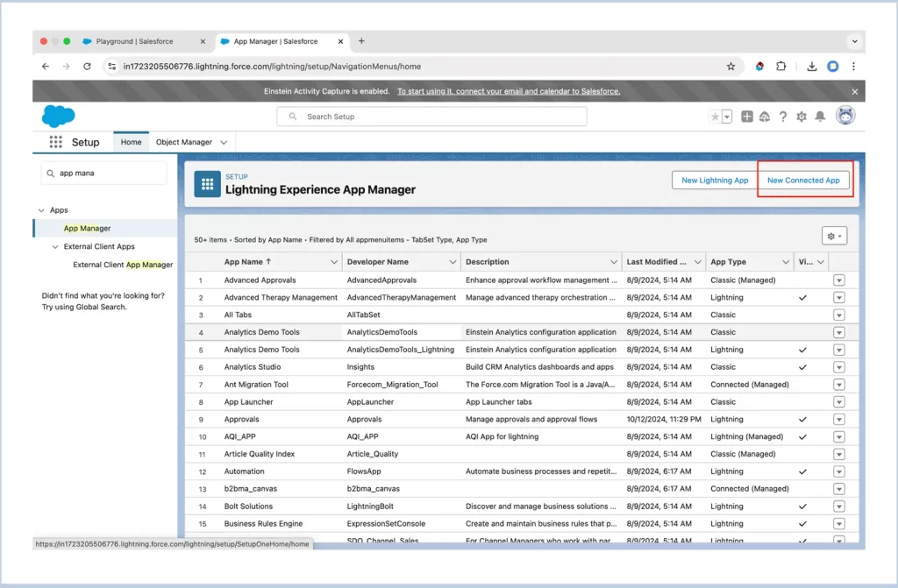Open the favorites list dropdown arrow

[727, 117]
